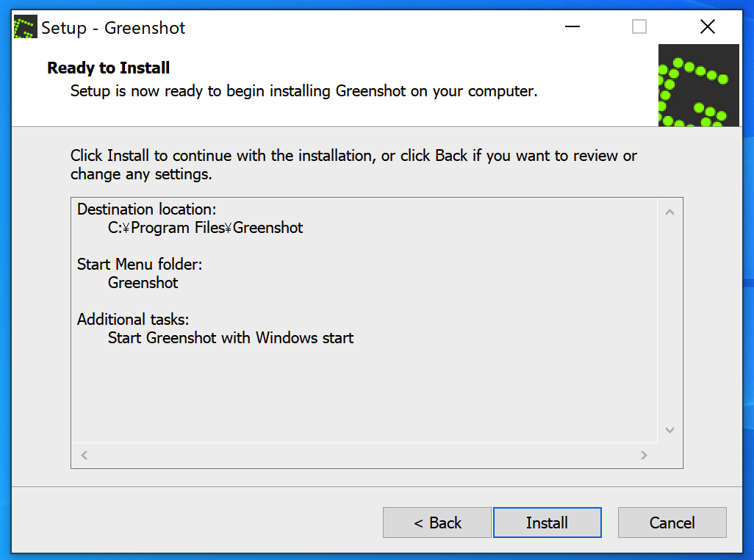Click the "Destination location:" label
The width and height of the screenshot is (754, 560).
click(146, 209)
